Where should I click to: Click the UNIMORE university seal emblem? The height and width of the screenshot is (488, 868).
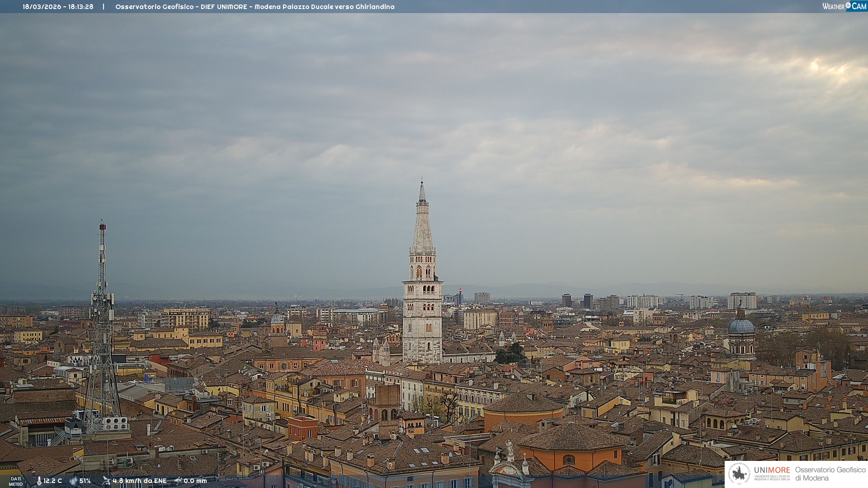pyautogui.click(x=739, y=474)
